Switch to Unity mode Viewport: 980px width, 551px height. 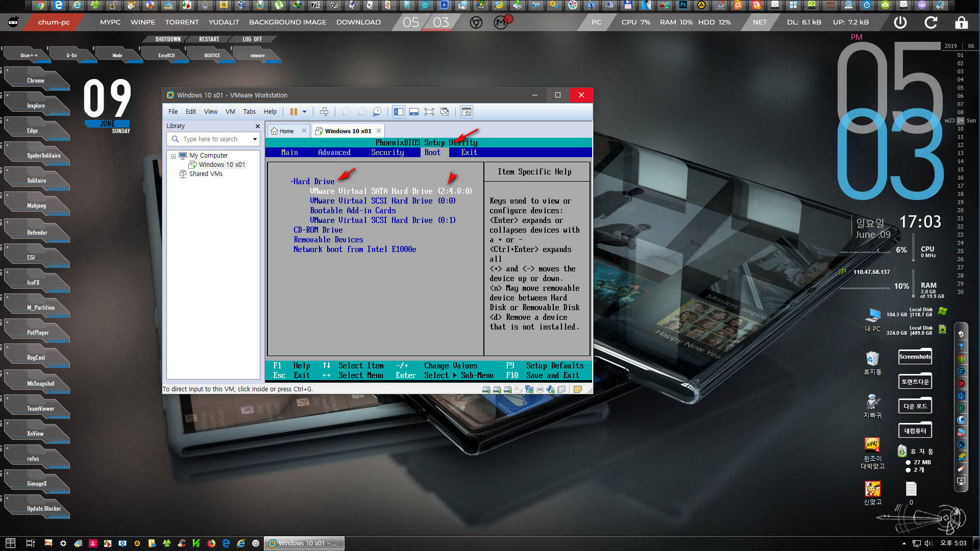click(x=445, y=112)
